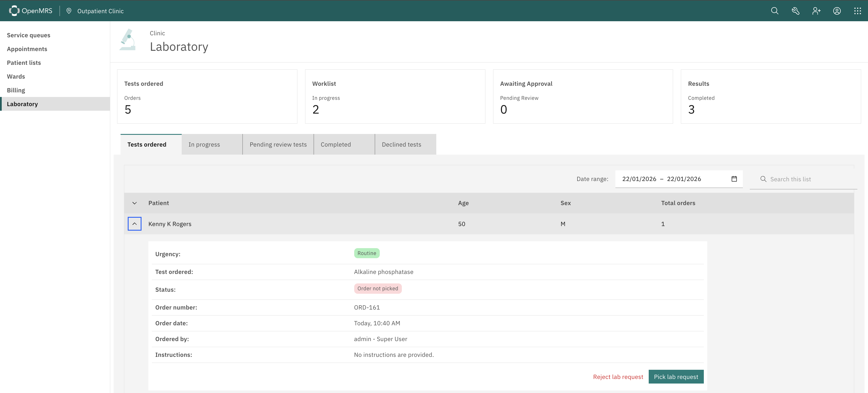The height and width of the screenshot is (393, 868).
Task: Open the Pending review tests tab
Action: [x=278, y=145]
